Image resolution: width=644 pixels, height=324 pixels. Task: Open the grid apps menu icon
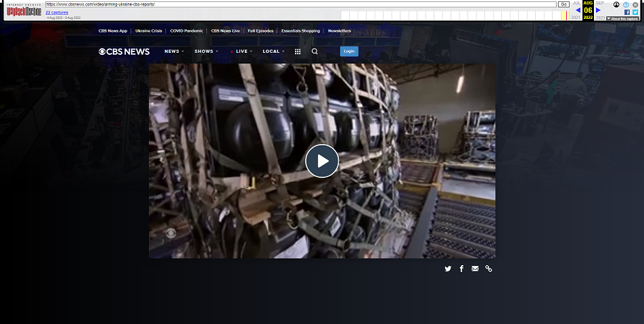pyautogui.click(x=298, y=51)
